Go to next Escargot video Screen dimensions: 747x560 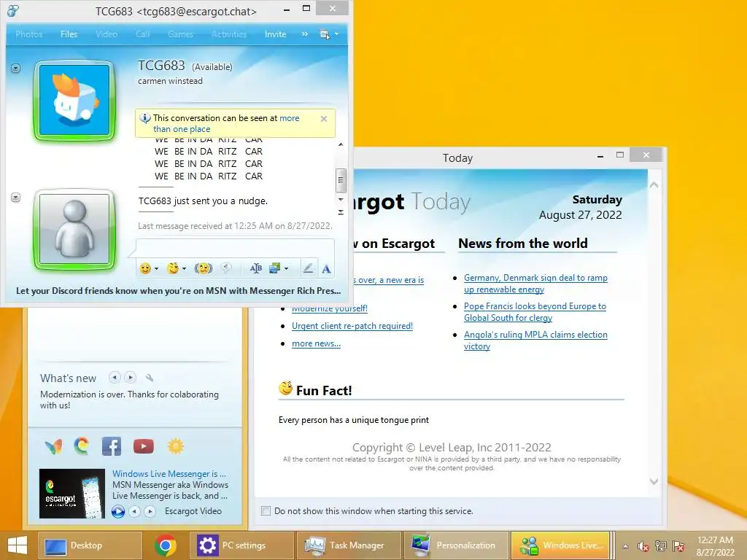tap(150, 511)
